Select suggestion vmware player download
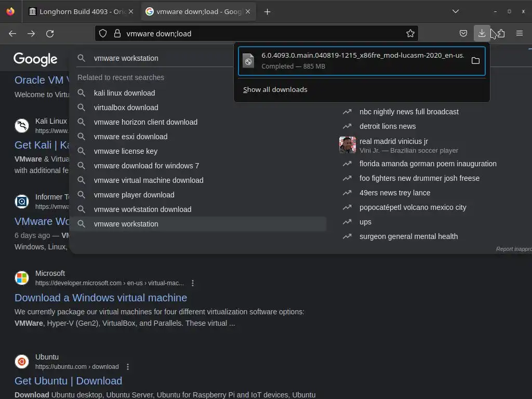532x399 pixels. (134, 195)
